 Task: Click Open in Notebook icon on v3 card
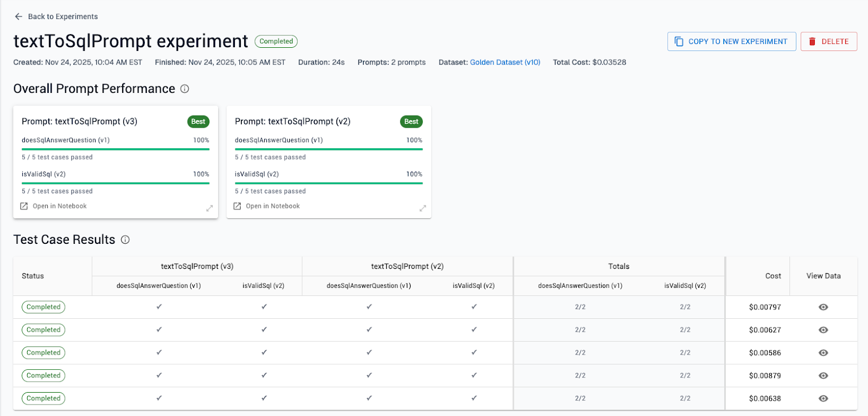pos(24,206)
